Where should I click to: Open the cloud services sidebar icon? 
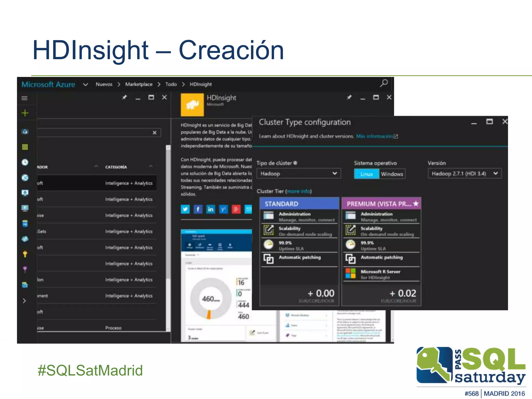25,239
